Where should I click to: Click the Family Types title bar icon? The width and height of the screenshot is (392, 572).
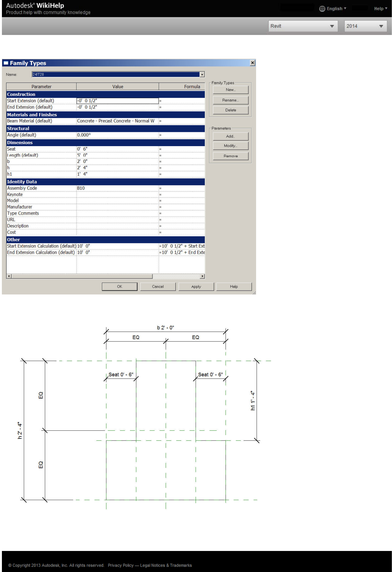point(6,63)
